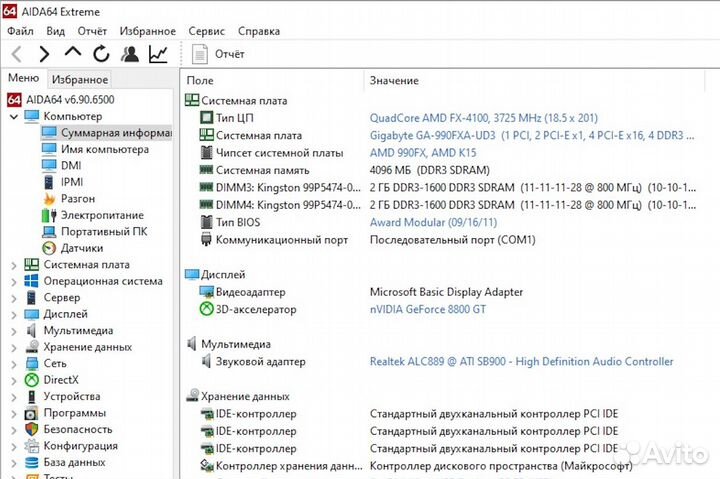Screen dimensions: 720x479
Task: Click the Отчёт report button in the toolbar
Action: 218,54
